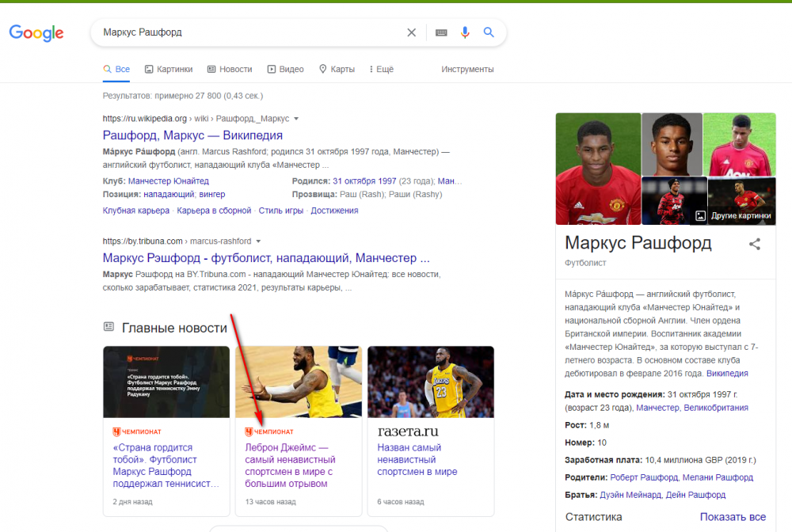Open the Леброн Джеймс news headline
Image resolution: width=792 pixels, height=532 pixels.
click(291, 465)
